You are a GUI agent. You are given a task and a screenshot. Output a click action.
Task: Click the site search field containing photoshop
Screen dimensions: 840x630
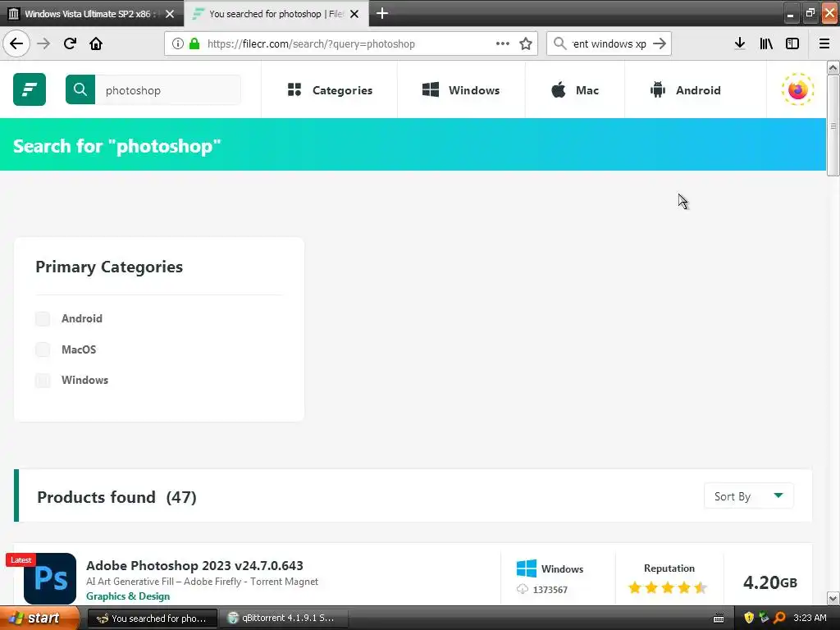pos(168,90)
